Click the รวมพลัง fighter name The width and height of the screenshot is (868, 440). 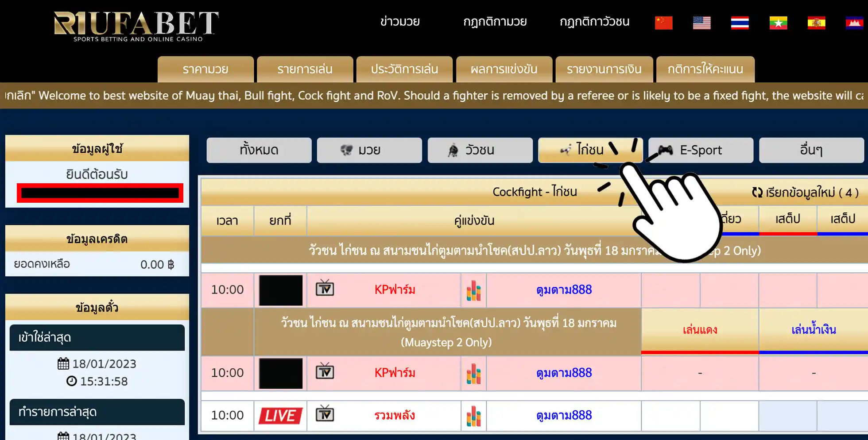[395, 415]
